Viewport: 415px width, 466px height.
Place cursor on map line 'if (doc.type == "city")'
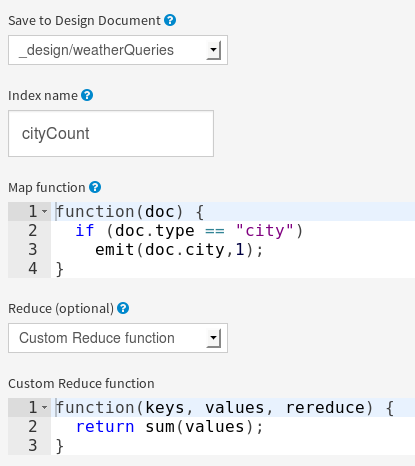(189, 231)
